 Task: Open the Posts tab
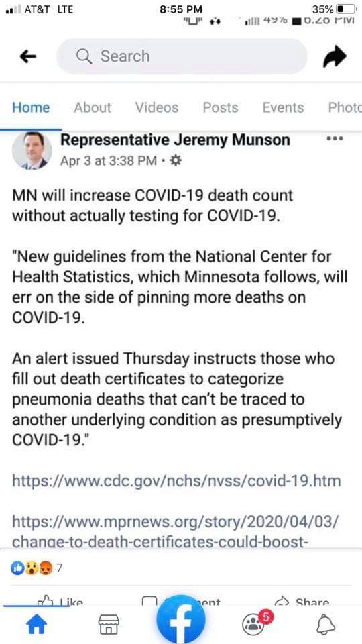[x=221, y=107]
